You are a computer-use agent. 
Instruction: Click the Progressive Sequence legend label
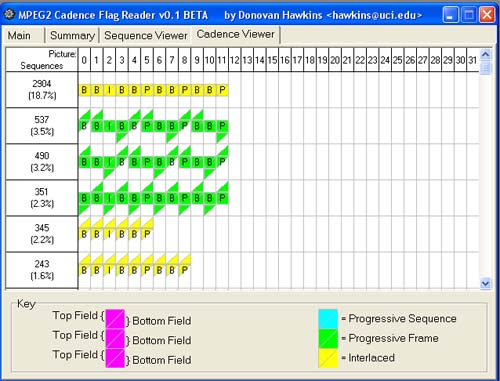[x=402, y=319]
